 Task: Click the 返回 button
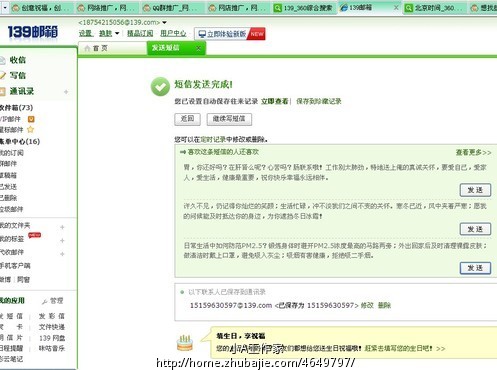pyautogui.click(x=187, y=119)
